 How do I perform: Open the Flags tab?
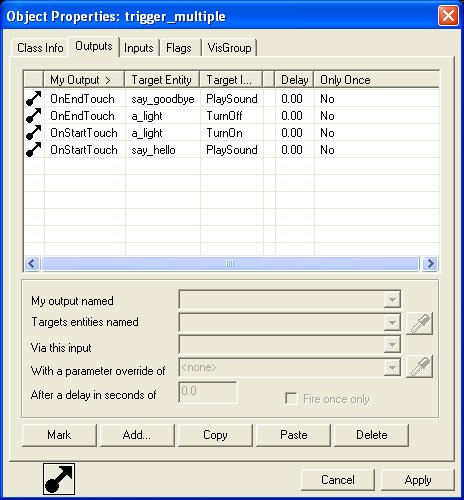coord(179,48)
